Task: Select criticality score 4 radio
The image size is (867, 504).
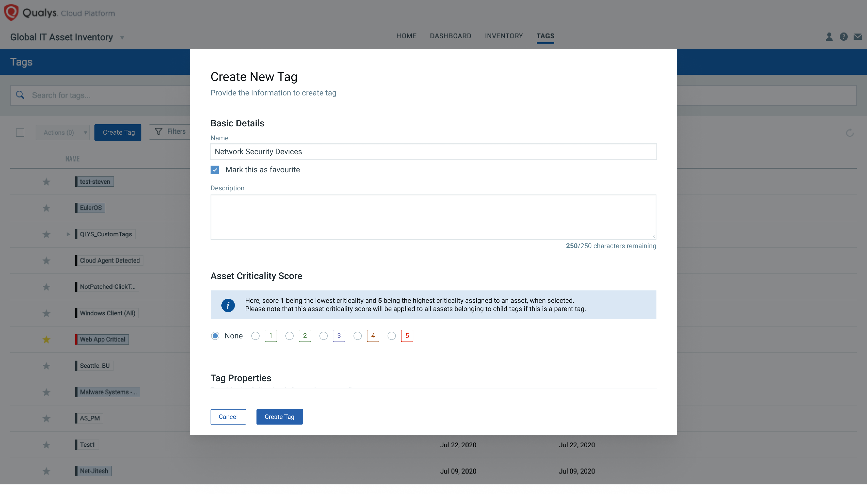Action: (357, 336)
